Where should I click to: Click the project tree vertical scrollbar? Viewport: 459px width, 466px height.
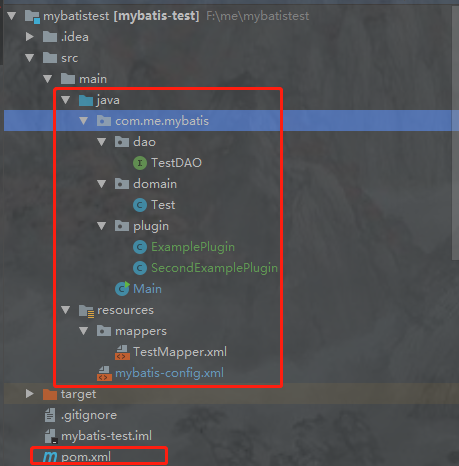click(455, 133)
